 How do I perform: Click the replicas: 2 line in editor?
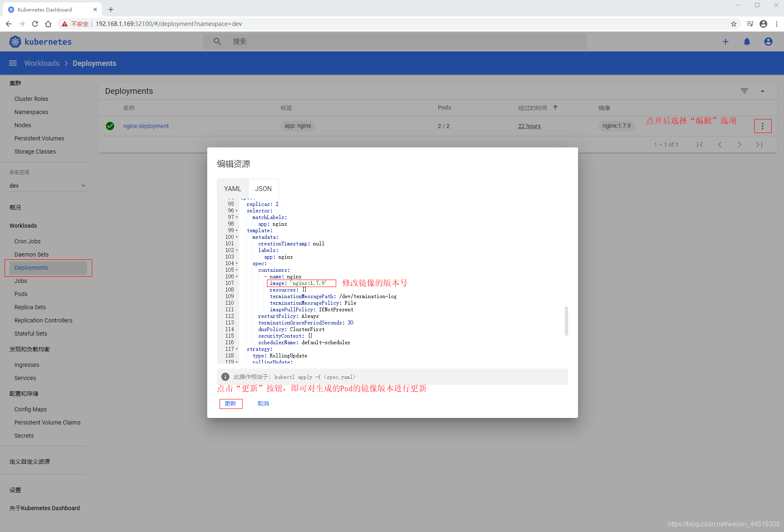click(262, 204)
